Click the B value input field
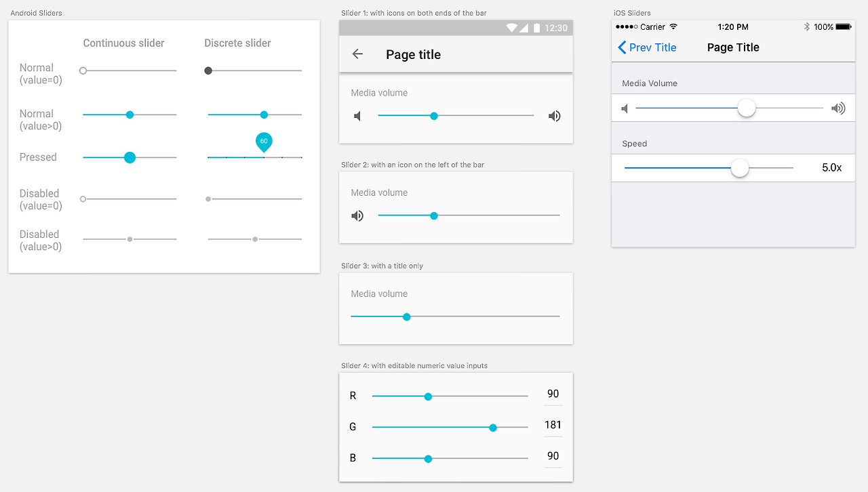The height and width of the screenshot is (492, 868). point(553,457)
